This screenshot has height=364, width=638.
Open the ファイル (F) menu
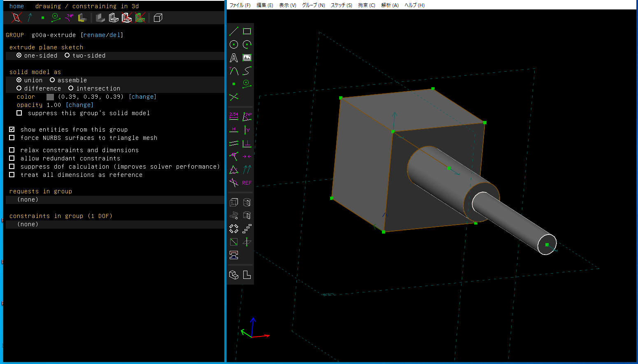click(240, 5)
